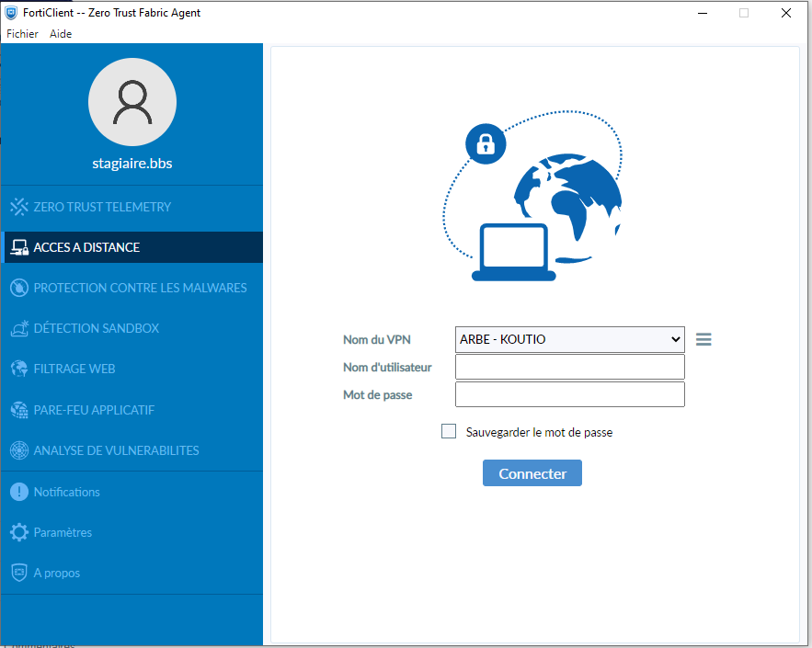Click the Paramètres gear icon
Image resolution: width=812 pixels, height=648 pixels.
[19, 532]
